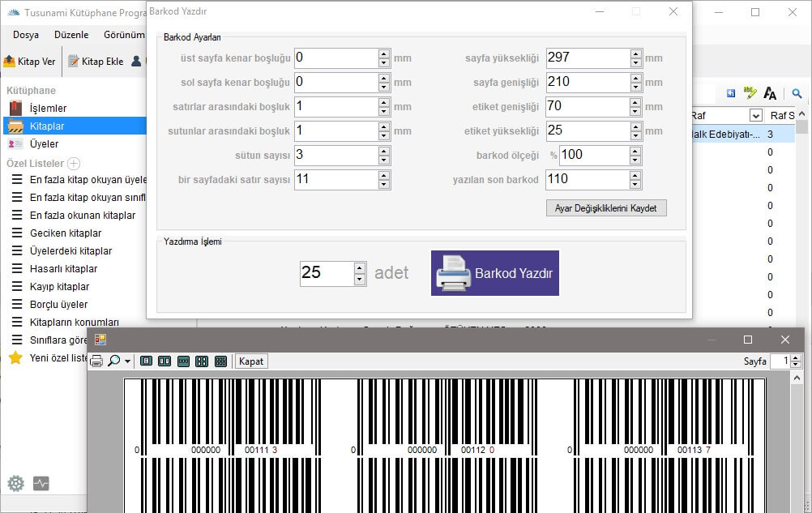812x513 pixels.
Task: Click the Sayfa page number field in preview
Action: (781, 361)
